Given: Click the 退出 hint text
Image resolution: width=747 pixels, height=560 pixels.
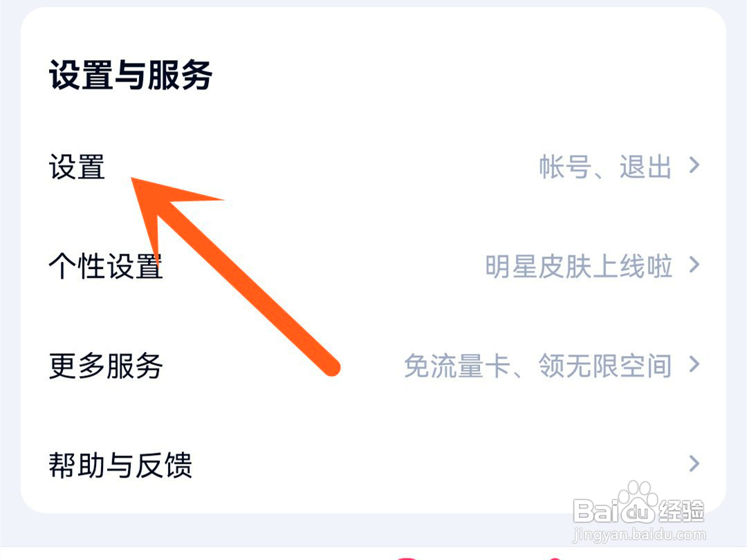Looking at the screenshot, I should click(645, 167).
